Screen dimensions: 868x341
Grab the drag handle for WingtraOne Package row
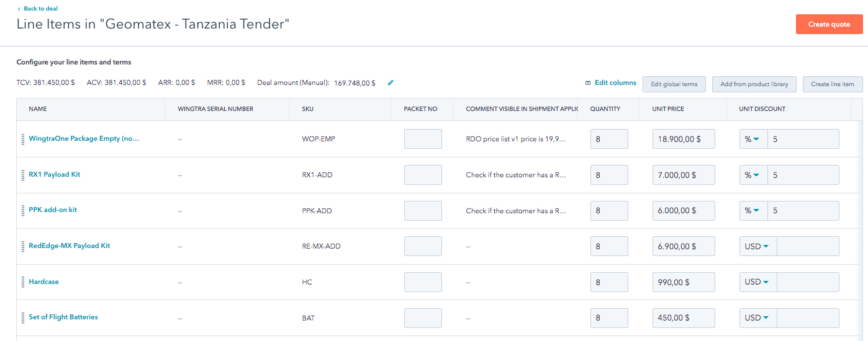23,139
